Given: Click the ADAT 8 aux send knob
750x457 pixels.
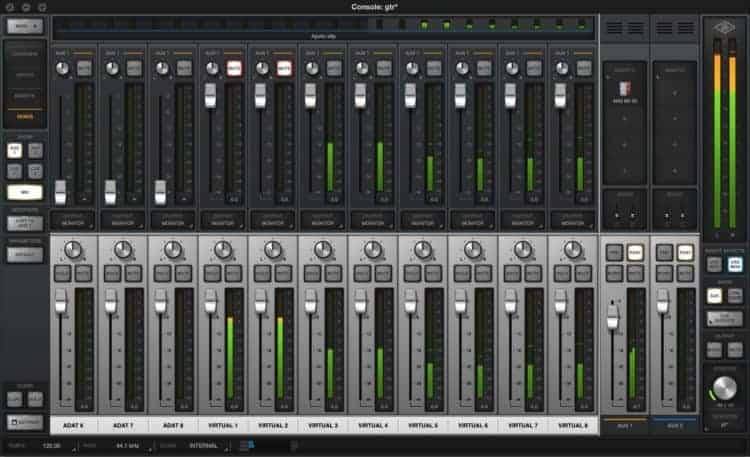Looking at the screenshot, I should [161, 68].
